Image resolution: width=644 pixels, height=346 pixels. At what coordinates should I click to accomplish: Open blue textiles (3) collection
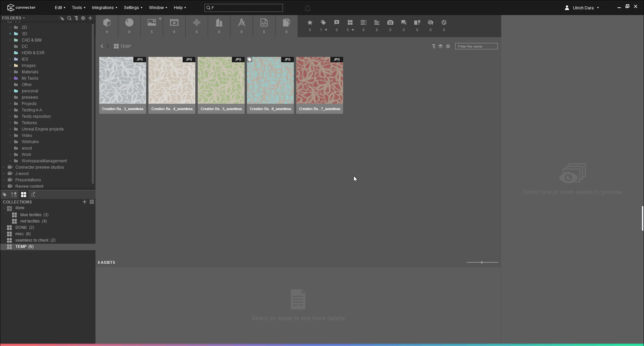tap(34, 215)
